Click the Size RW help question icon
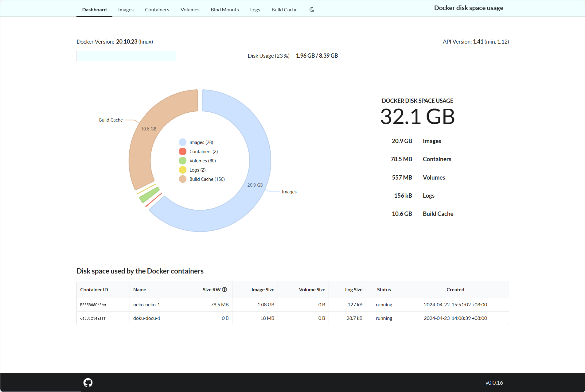 pos(224,289)
